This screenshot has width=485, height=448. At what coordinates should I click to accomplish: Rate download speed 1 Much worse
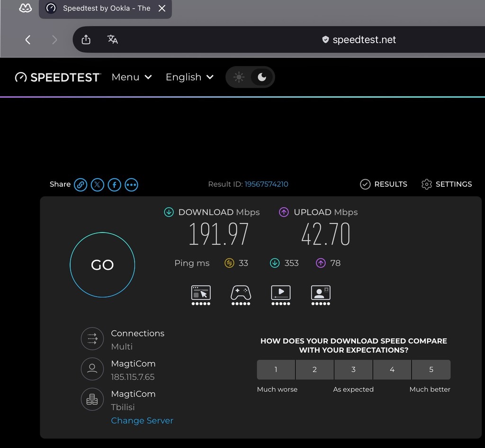coord(276,369)
